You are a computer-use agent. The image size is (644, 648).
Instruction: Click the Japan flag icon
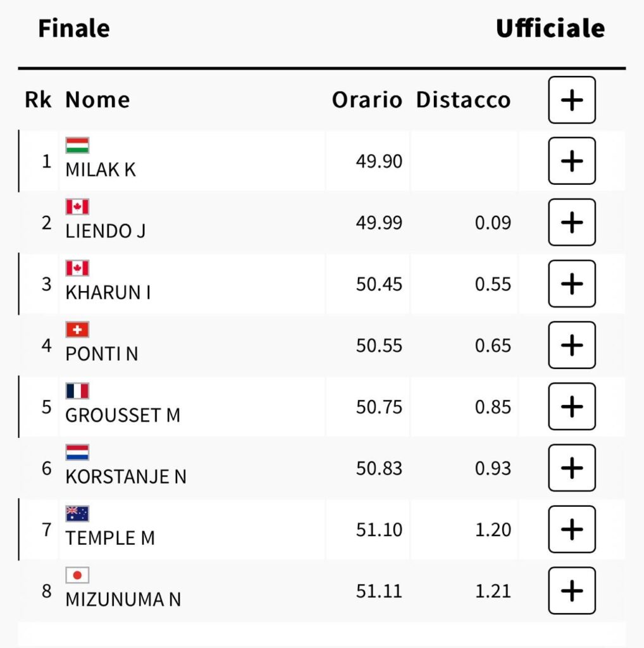[x=77, y=575]
